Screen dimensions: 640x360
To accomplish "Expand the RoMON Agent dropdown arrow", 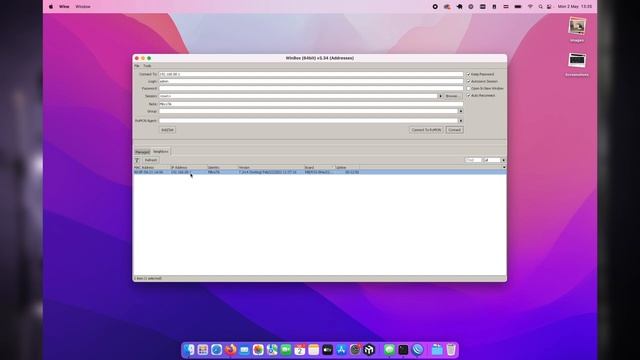I will click(461, 121).
